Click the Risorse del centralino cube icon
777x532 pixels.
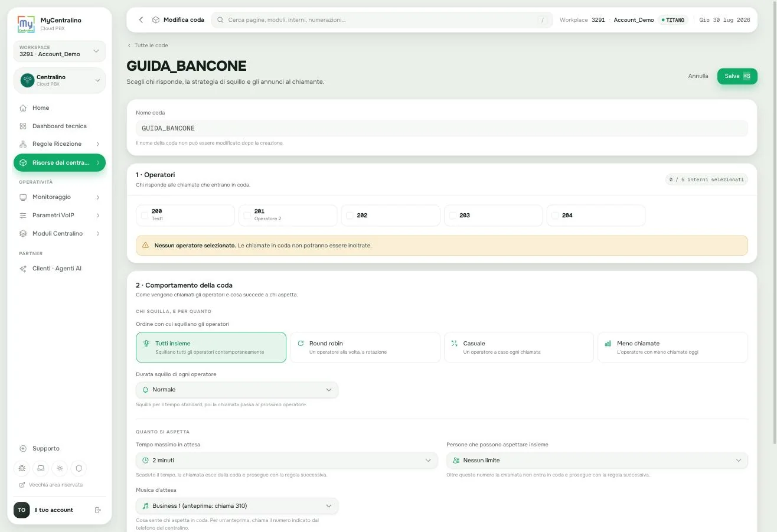click(23, 162)
